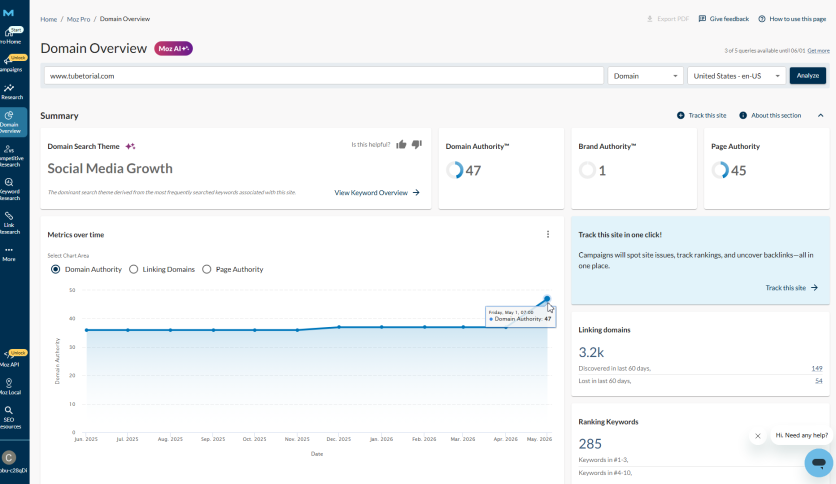
Task: Open the Domain type dropdown
Action: pos(646,76)
